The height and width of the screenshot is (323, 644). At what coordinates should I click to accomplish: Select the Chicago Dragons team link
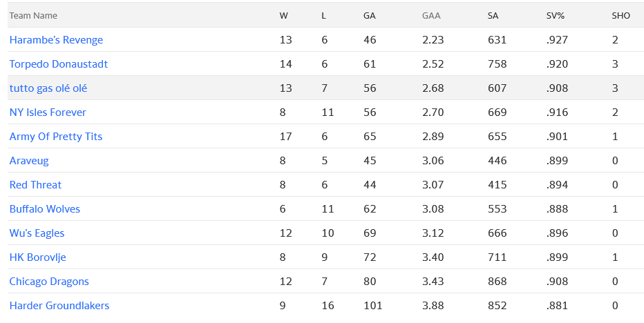[49, 282]
